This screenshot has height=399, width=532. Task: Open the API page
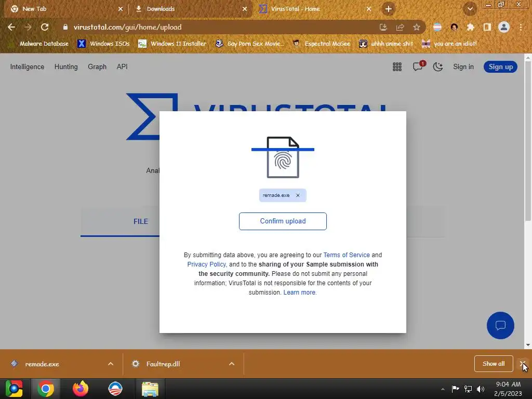(x=122, y=67)
